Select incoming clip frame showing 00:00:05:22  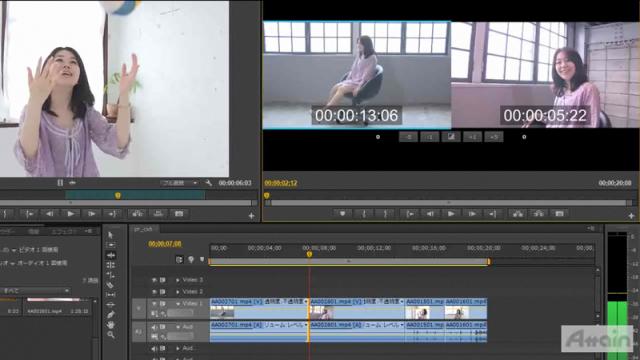tap(545, 75)
